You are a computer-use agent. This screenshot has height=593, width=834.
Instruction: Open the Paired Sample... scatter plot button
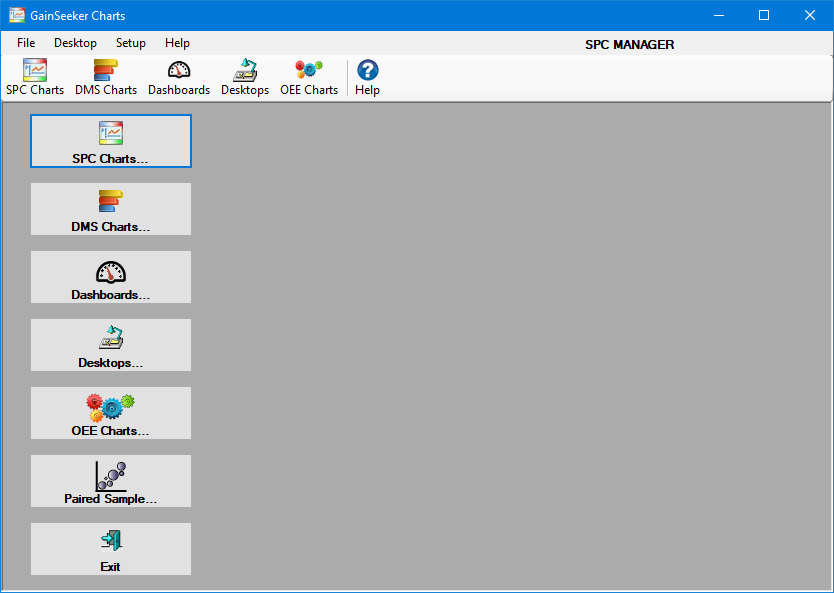pos(111,481)
